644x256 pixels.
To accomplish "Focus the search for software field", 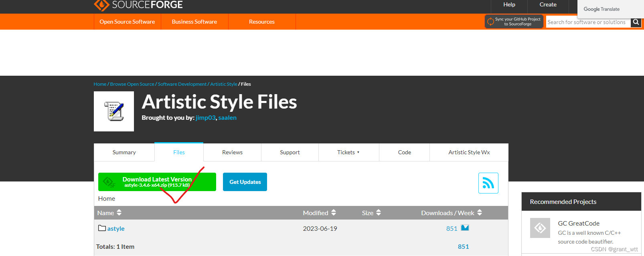I will (588, 22).
